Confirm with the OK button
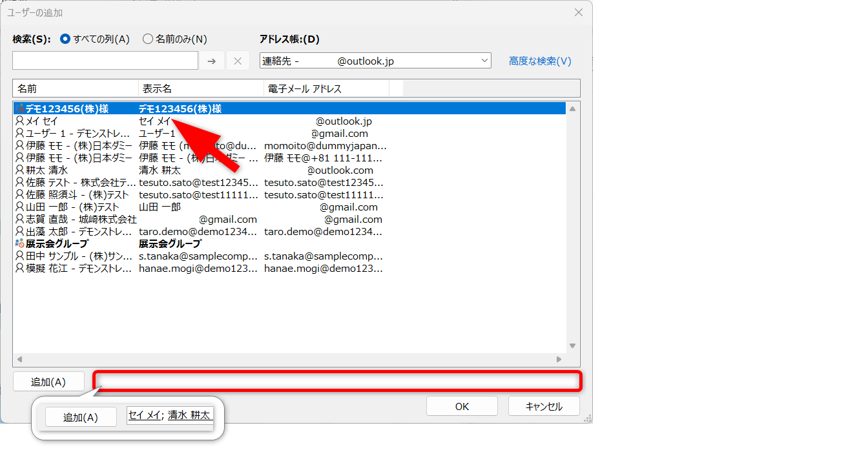 (x=462, y=406)
